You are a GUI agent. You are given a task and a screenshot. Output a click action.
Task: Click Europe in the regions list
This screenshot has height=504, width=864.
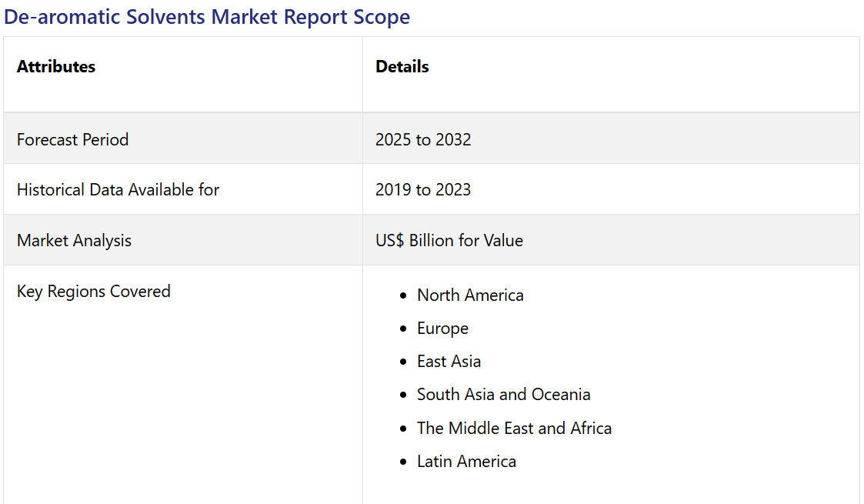[442, 329]
